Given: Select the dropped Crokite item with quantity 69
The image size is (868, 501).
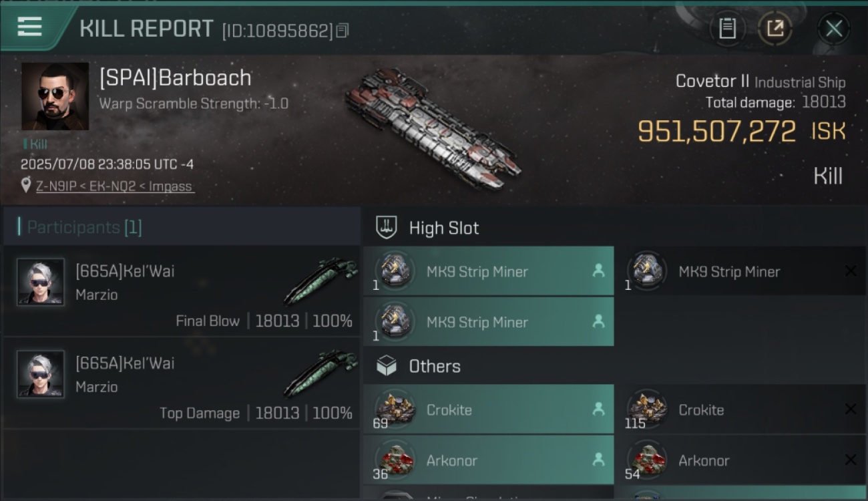Looking at the screenshot, I should click(488, 409).
